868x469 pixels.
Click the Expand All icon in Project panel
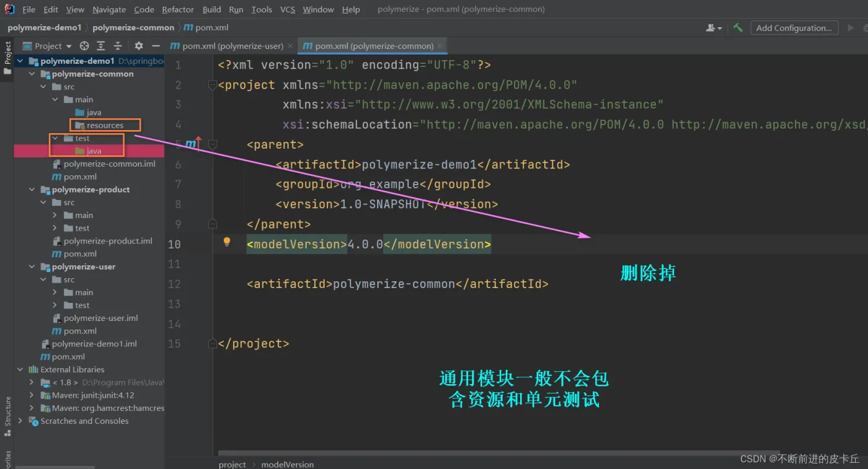(100, 46)
